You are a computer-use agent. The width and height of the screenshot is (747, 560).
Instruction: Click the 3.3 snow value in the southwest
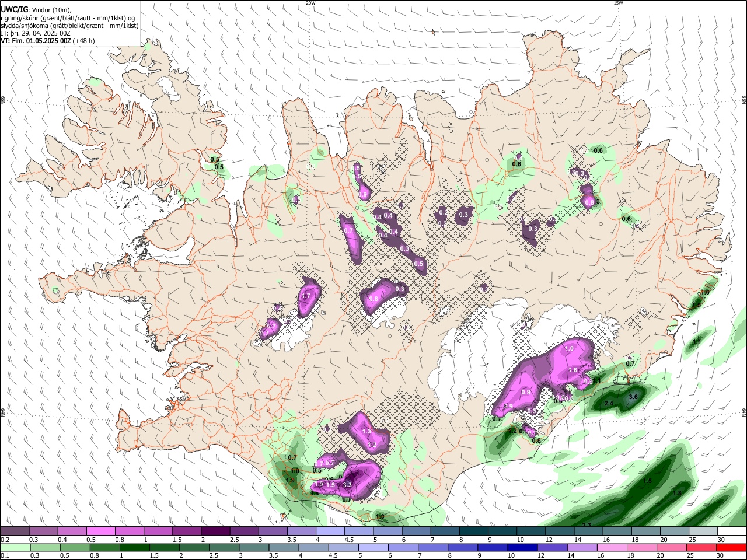tap(347, 485)
